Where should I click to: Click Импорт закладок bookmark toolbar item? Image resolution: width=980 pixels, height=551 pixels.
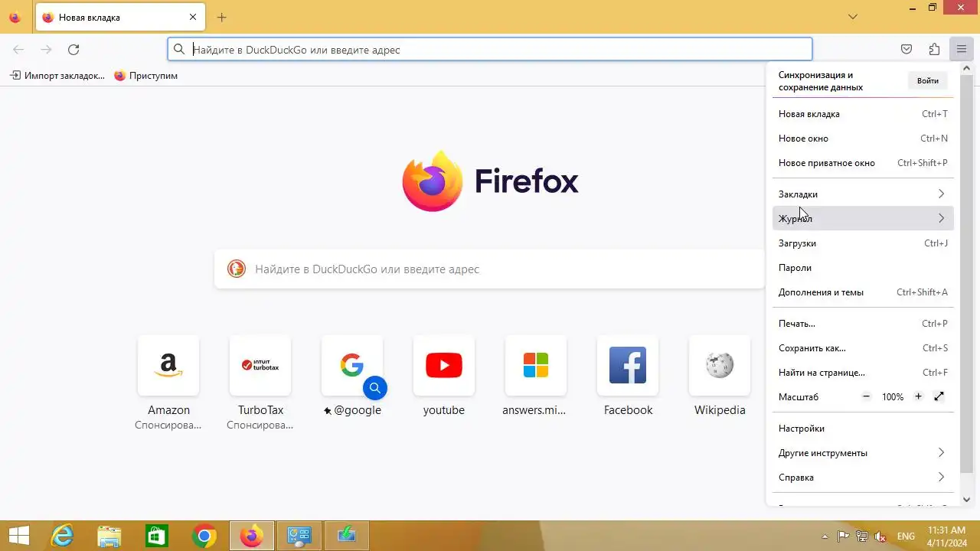tap(57, 76)
